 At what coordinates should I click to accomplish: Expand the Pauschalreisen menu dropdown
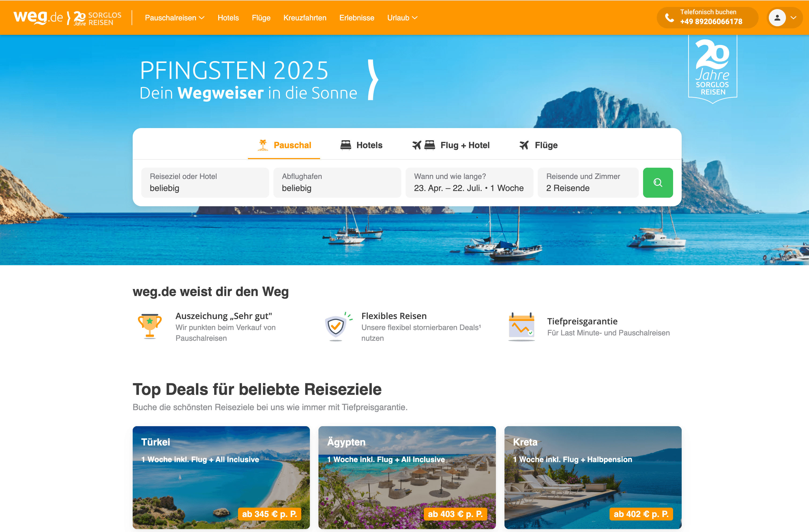[175, 18]
